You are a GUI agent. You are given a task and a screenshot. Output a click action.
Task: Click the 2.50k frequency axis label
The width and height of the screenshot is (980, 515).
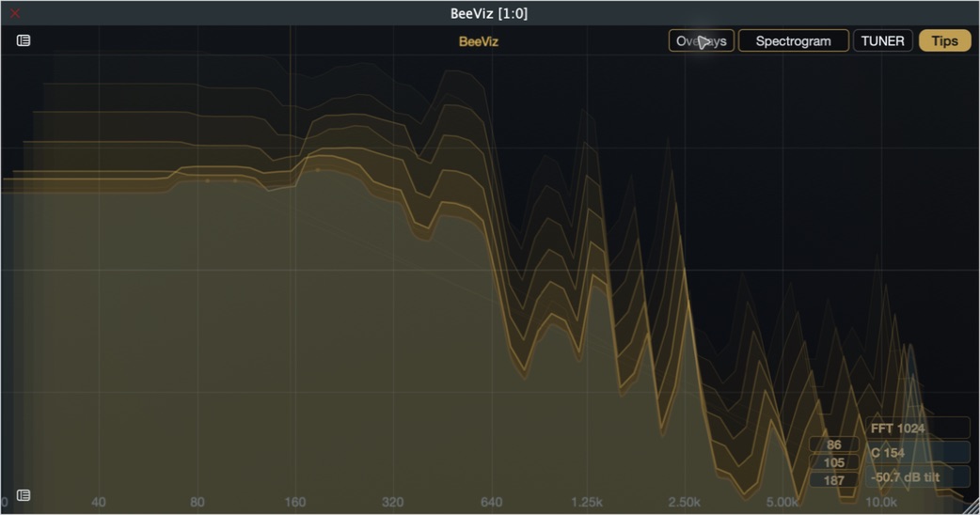point(685,502)
